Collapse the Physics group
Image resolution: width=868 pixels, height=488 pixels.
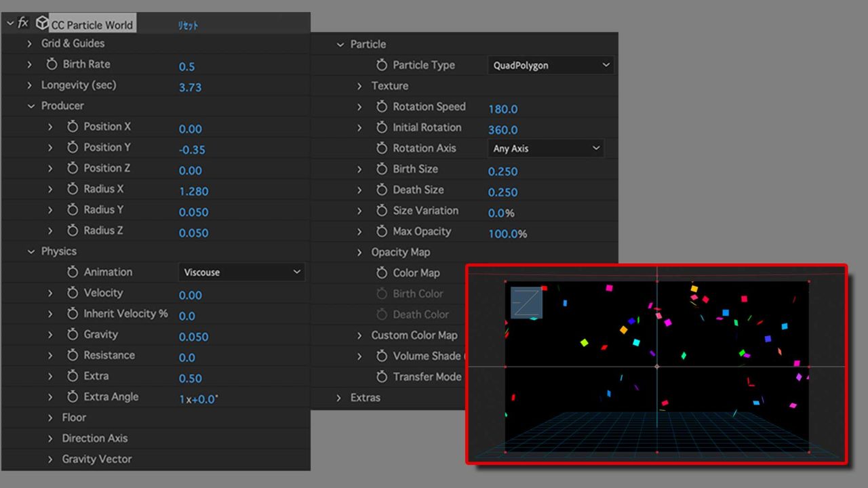tap(31, 251)
